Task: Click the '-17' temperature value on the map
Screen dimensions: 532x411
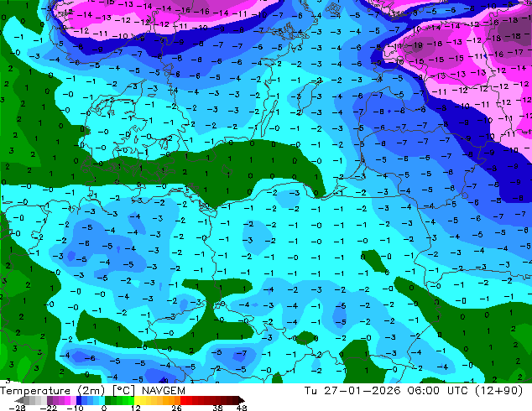Action: pyautogui.click(x=516, y=52)
